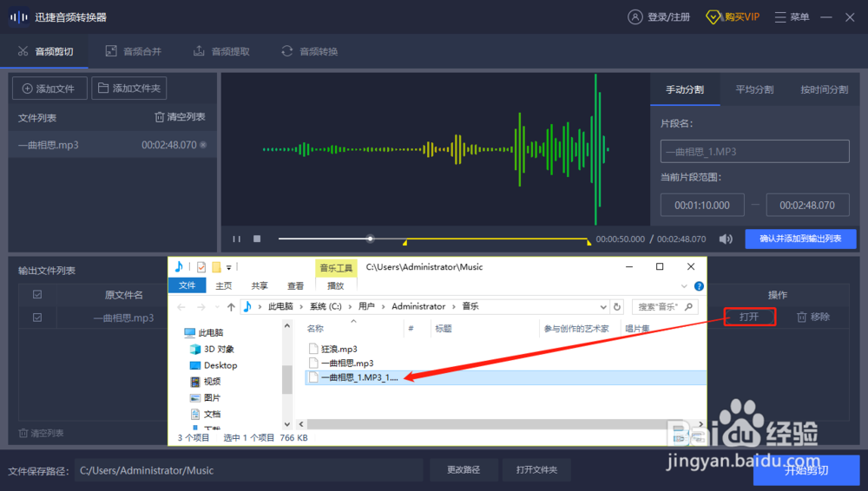This screenshot has width=868, height=491.
Task: Select 一曲相思.mp3 in the file list
Action: [x=112, y=145]
